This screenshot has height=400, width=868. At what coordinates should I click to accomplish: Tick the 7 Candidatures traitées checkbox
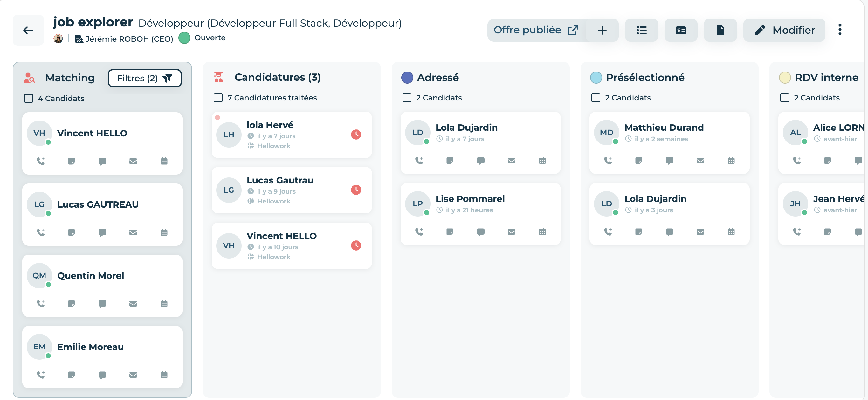(x=218, y=98)
